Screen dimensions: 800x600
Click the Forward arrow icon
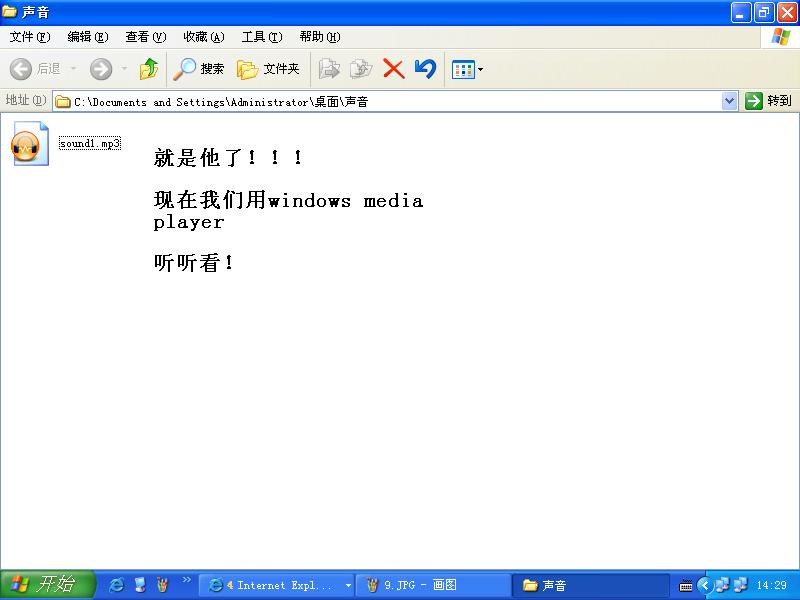click(101, 69)
